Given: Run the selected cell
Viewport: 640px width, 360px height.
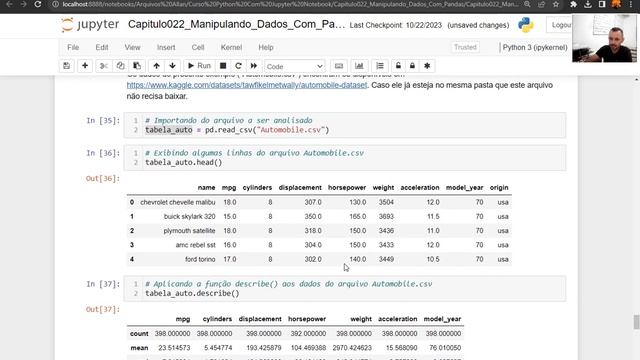Looking at the screenshot, I should tap(199, 66).
